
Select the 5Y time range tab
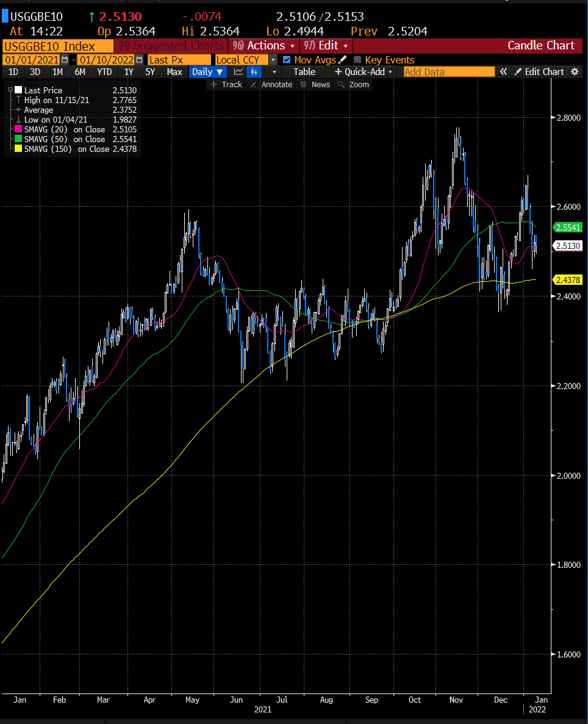coord(150,72)
